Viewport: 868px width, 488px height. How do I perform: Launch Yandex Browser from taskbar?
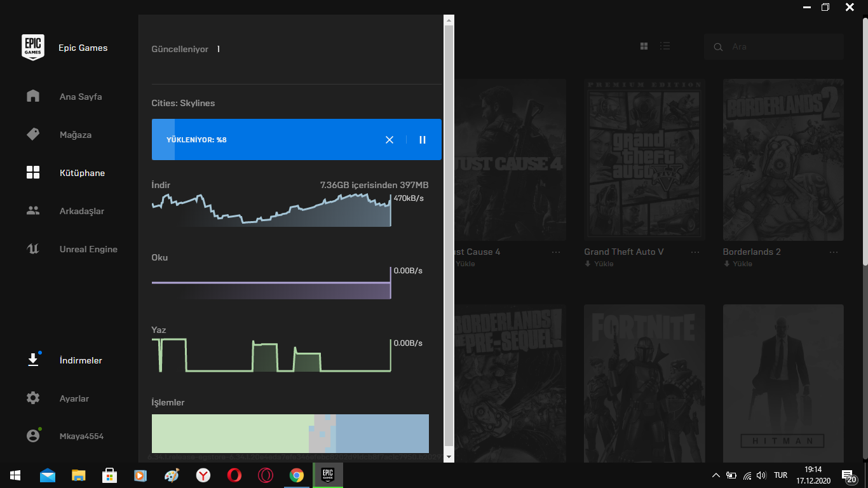coord(203,475)
